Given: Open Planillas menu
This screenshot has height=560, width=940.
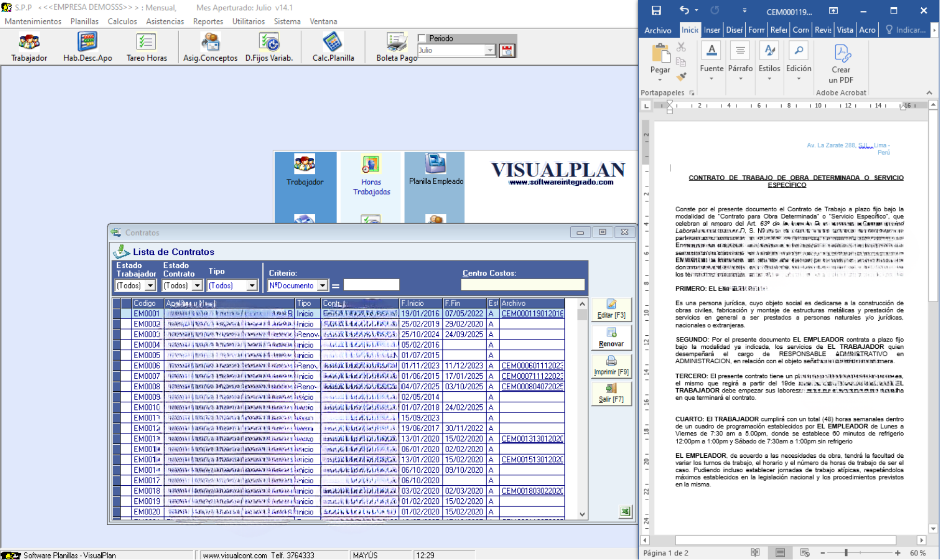Looking at the screenshot, I should tap(84, 21).
